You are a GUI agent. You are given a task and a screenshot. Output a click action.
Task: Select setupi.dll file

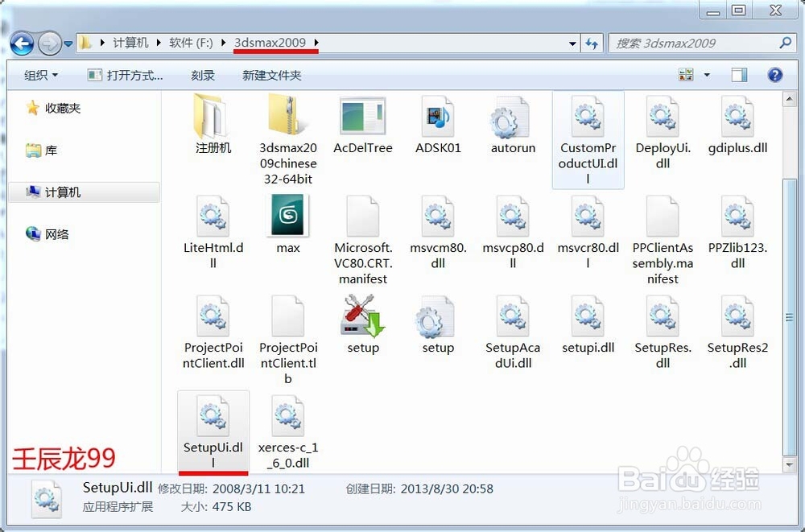(x=588, y=324)
